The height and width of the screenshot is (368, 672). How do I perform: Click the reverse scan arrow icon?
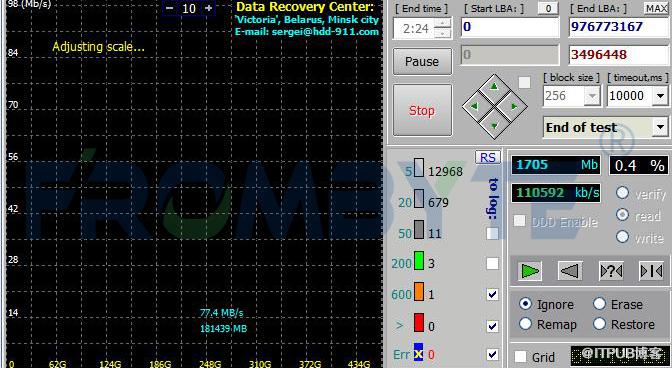click(570, 271)
